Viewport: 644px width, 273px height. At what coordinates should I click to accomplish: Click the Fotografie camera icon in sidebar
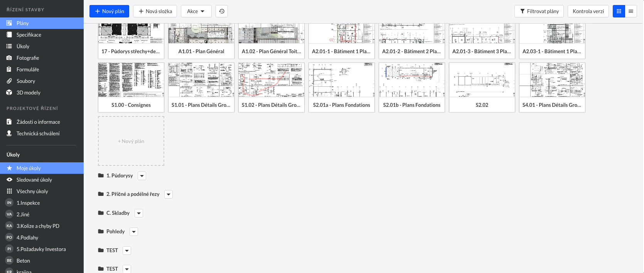click(x=9, y=58)
